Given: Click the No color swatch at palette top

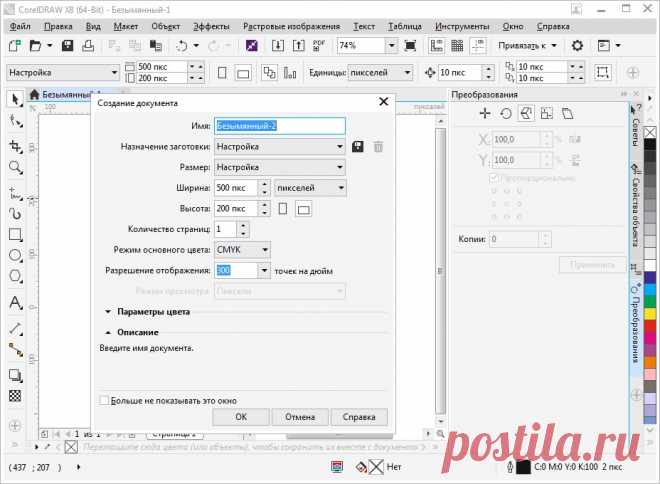Looking at the screenshot, I should tap(650, 133).
